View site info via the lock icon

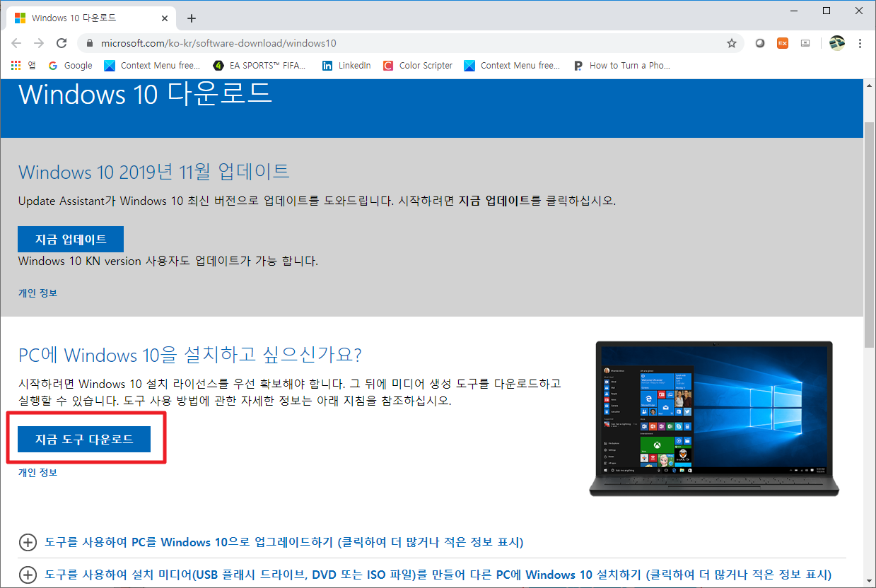pos(89,43)
